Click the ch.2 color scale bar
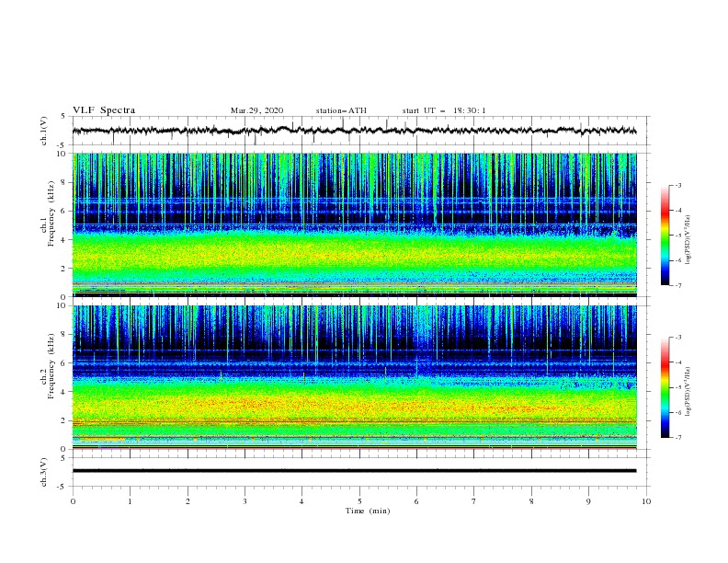Image resolution: width=728 pixels, height=563 pixels. [x=665, y=387]
